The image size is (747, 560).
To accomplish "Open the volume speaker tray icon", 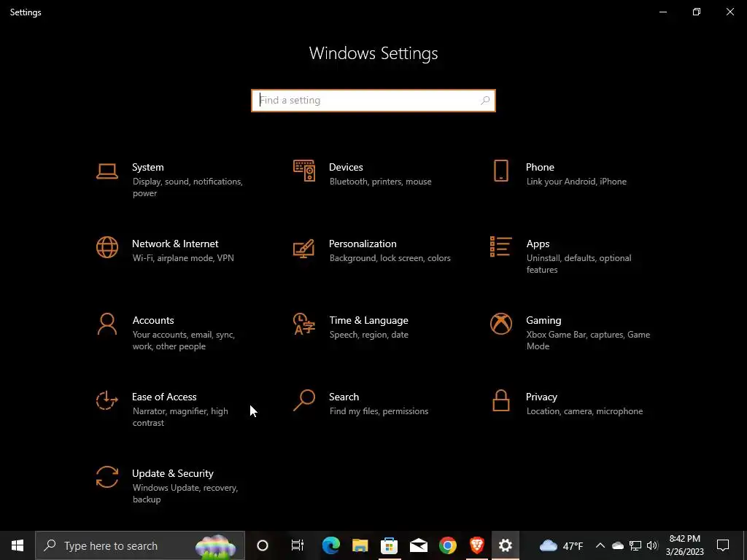I will point(652,545).
